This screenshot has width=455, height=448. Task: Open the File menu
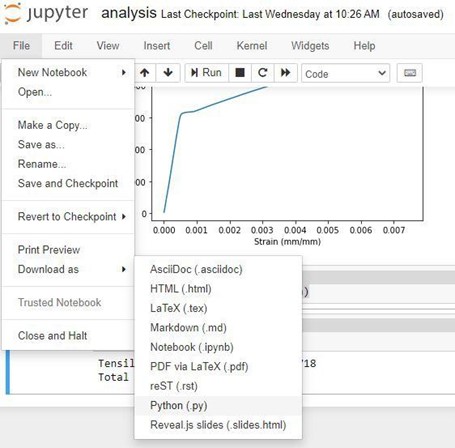[21, 46]
